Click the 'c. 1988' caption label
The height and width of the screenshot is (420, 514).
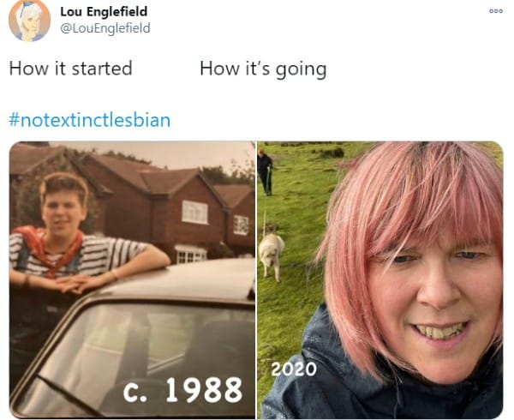182,389
